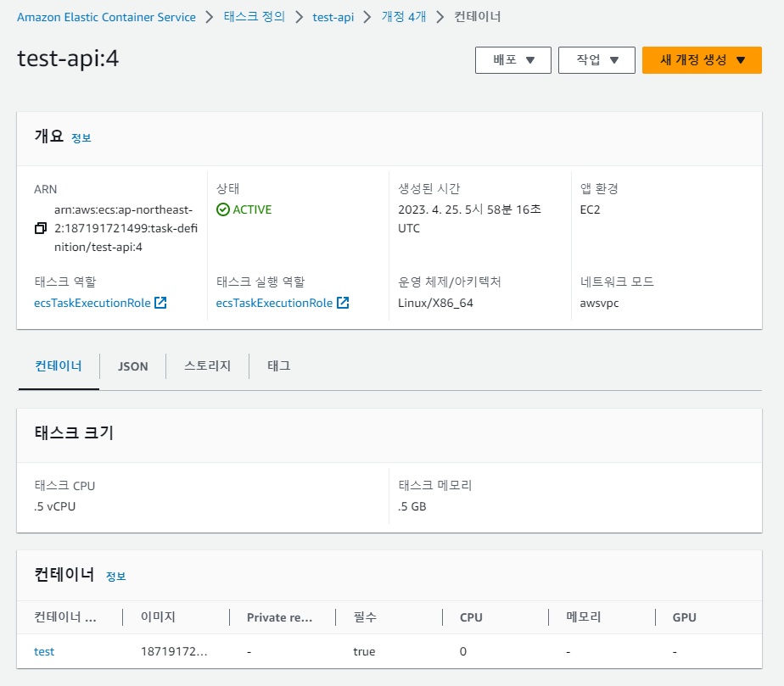Select the .5 GB memory value

pyautogui.click(x=412, y=506)
